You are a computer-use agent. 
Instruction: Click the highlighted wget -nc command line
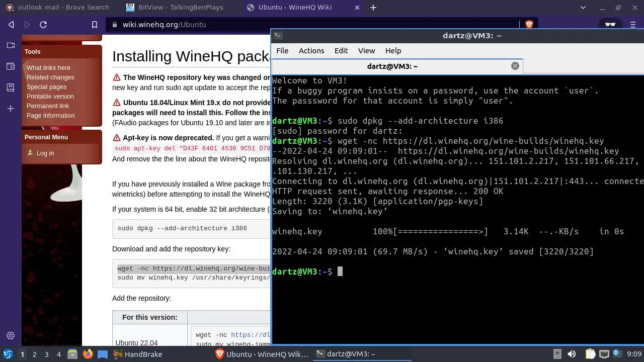coord(194,268)
